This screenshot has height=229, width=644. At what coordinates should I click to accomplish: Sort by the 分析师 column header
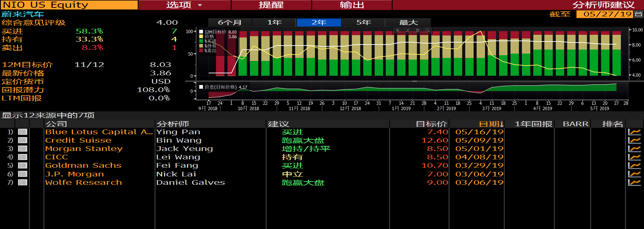click(210, 124)
